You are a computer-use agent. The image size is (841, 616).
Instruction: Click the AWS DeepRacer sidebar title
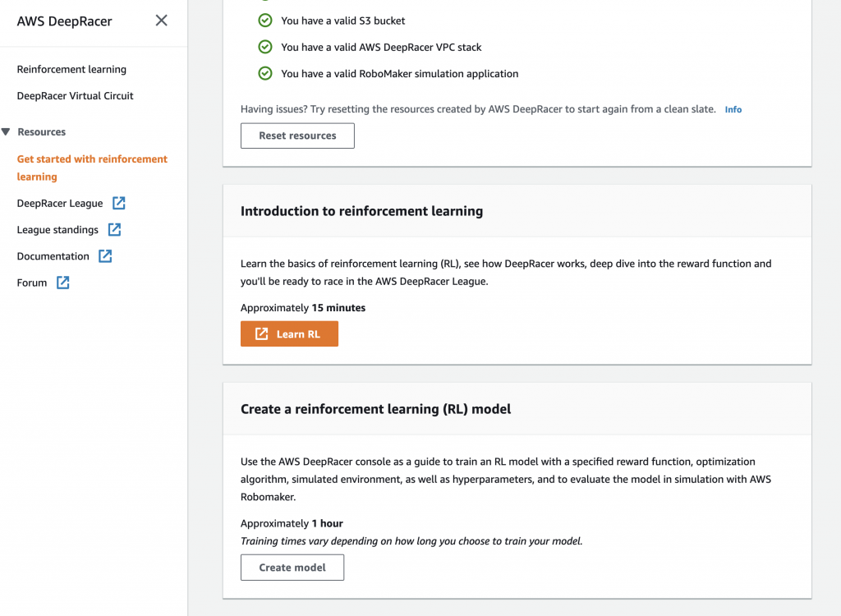(64, 21)
